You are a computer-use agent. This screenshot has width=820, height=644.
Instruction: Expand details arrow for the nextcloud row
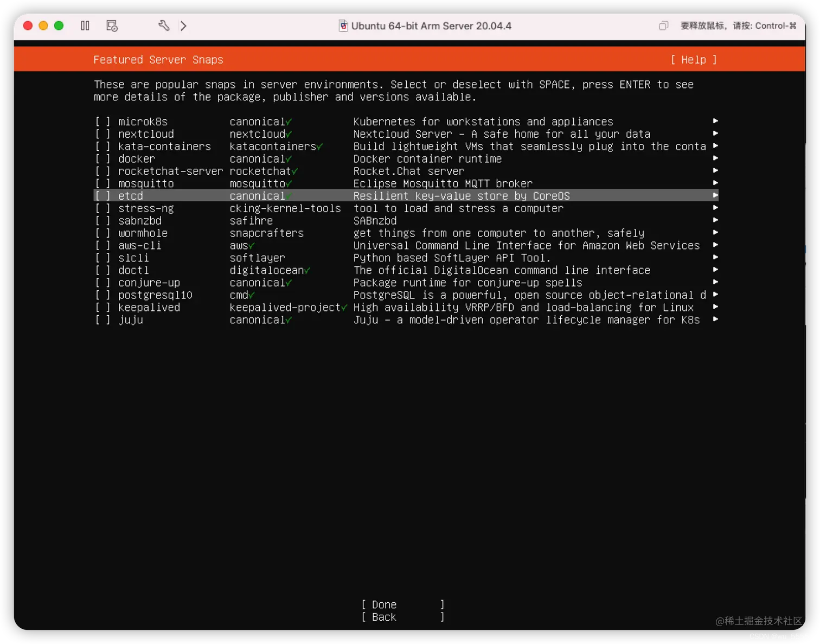click(x=715, y=133)
